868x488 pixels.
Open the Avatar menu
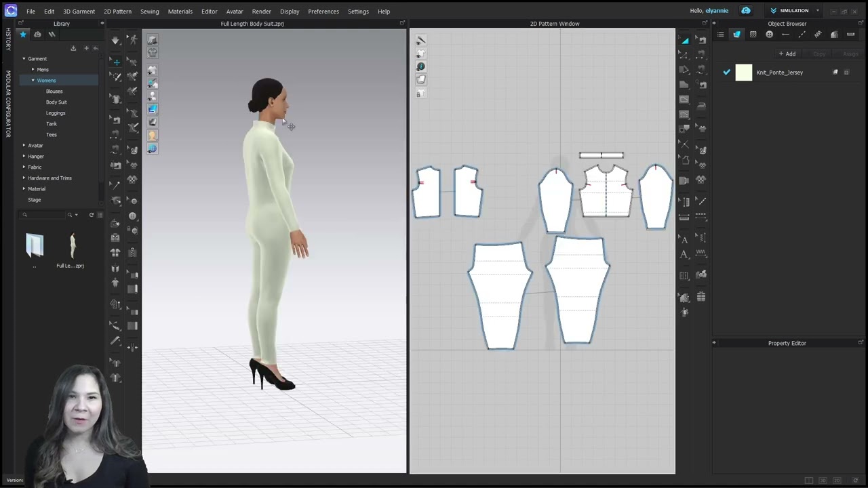[235, 12]
